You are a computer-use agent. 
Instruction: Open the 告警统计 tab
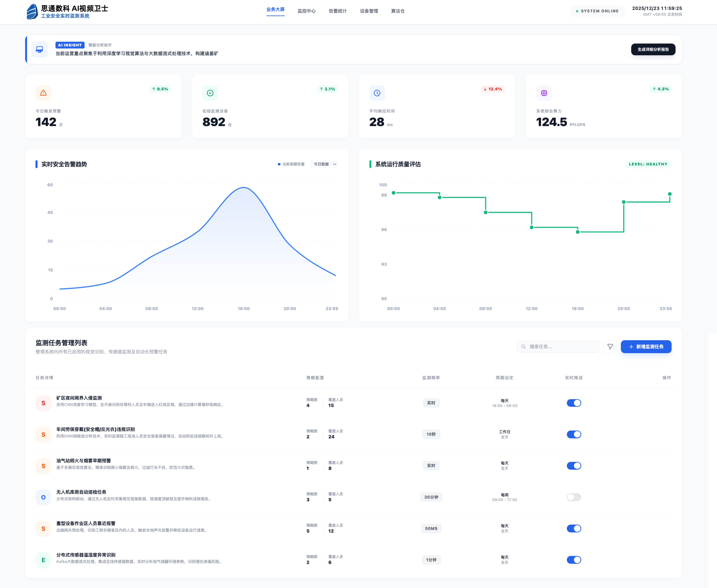[x=338, y=11]
